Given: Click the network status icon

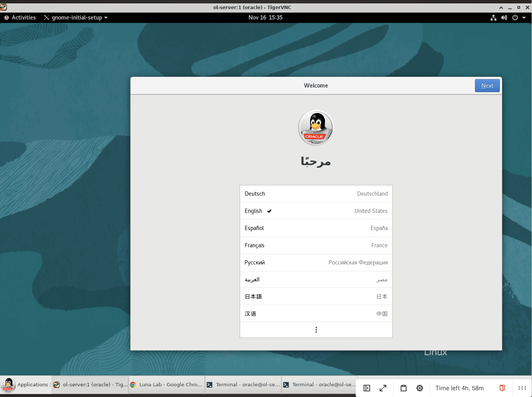Looking at the screenshot, I should [493, 17].
